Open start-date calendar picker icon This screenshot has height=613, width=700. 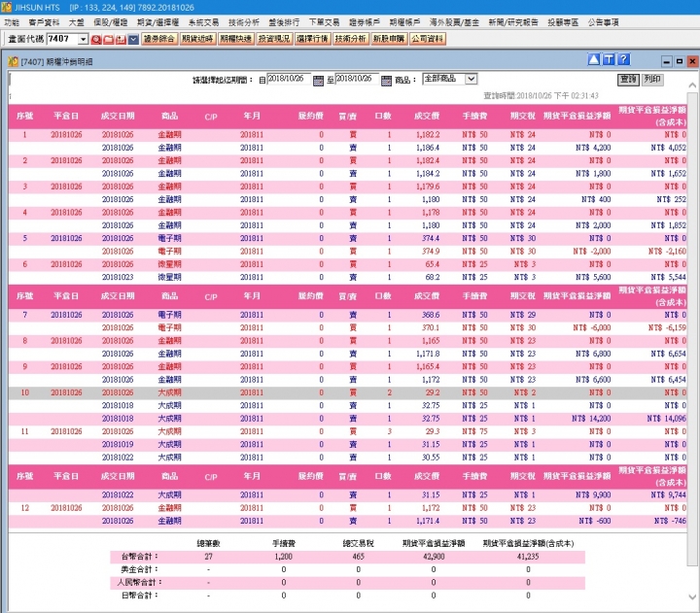(318, 81)
